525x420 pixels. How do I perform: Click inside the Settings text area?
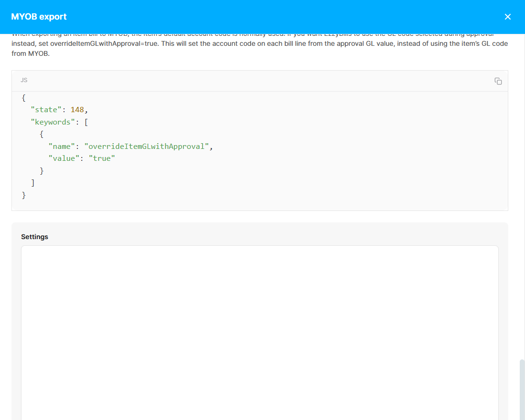tap(260, 333)
